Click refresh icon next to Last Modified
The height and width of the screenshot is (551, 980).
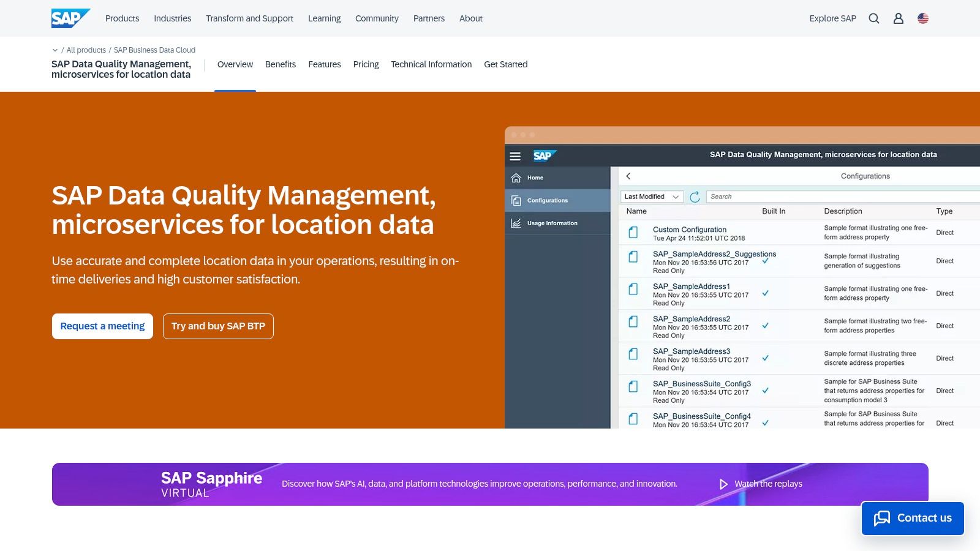(695, 197)
